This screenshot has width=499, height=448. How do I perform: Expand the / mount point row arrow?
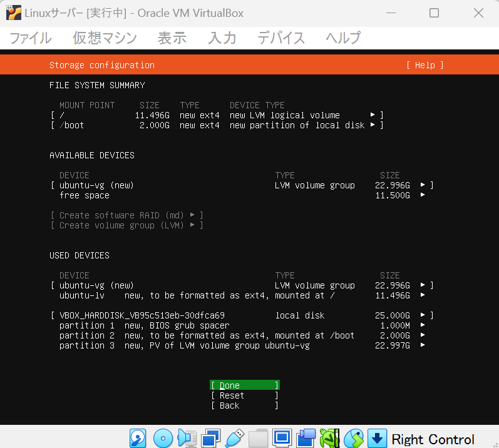click(x=373, y=115)
